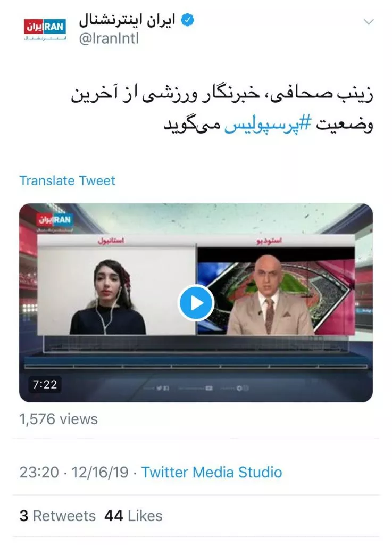Click the studio anchor's video panel
The height and width of the screenshot is (545, 392).
276,291
